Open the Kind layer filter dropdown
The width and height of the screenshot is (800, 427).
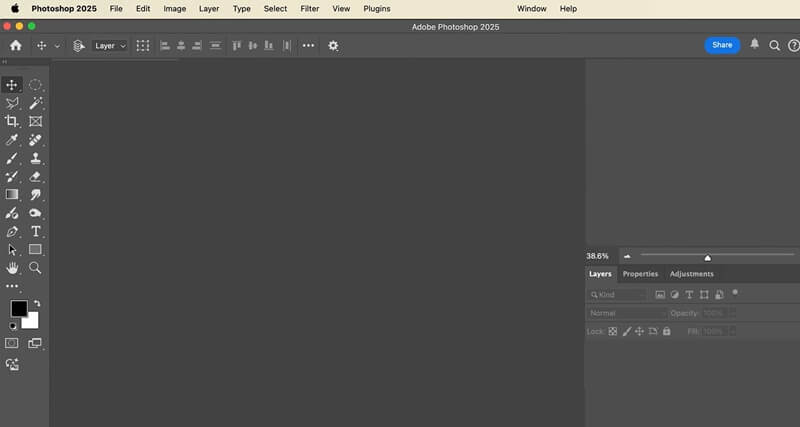[618, 295]
